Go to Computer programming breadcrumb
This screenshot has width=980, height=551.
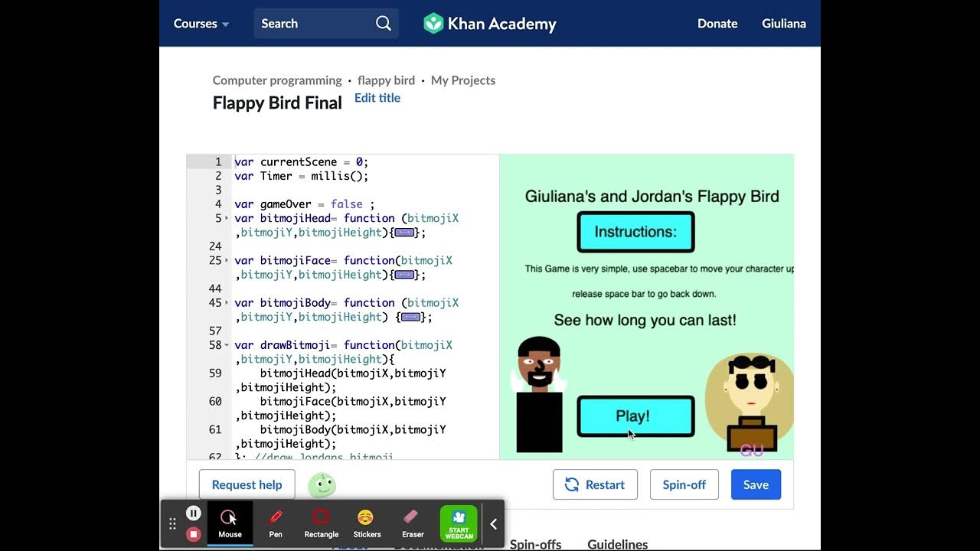[x=277, y=80]
